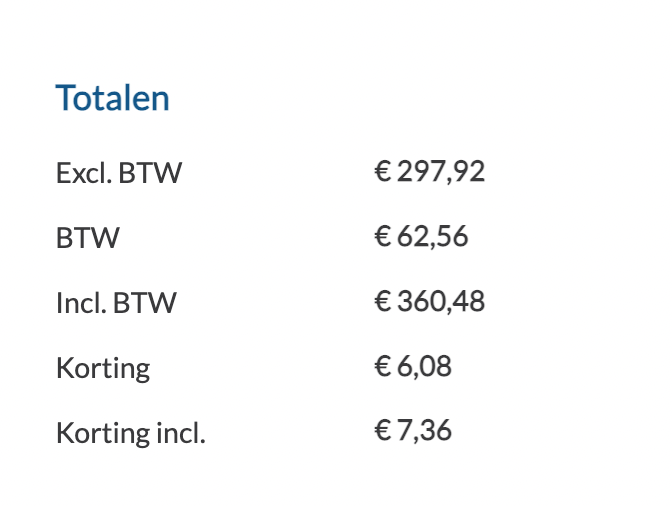Click the euro sign before 7,36

click(x=383, y=430)
